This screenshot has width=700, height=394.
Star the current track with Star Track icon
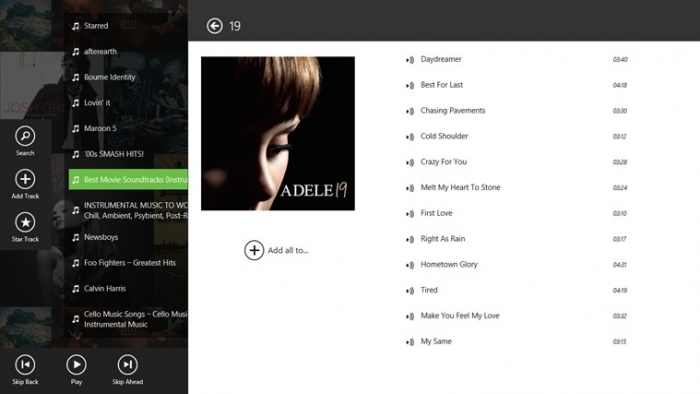tap(25, 222)
